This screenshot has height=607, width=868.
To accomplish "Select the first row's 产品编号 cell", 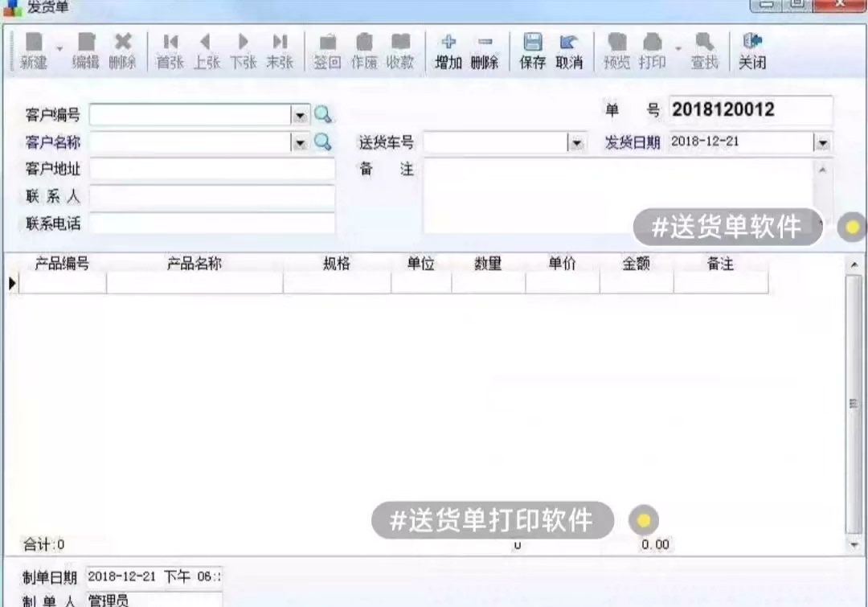I will pyautogui.click(x=63, y=283).
